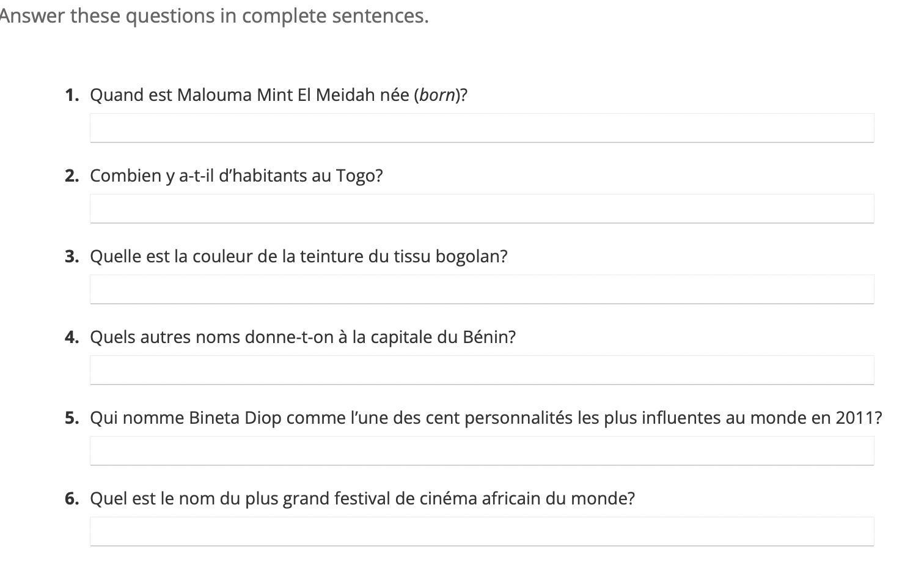The width and height of the screenshot is (924, 565).
Task: Click the text box under the Bineta Diop question
Action: pyautogui.click(x=482, y=451)
